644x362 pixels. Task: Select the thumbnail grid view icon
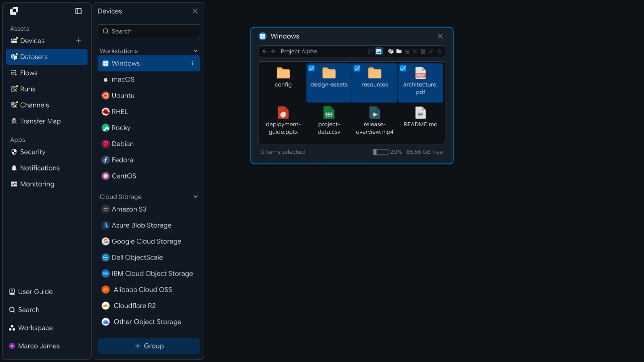[379, 51]
